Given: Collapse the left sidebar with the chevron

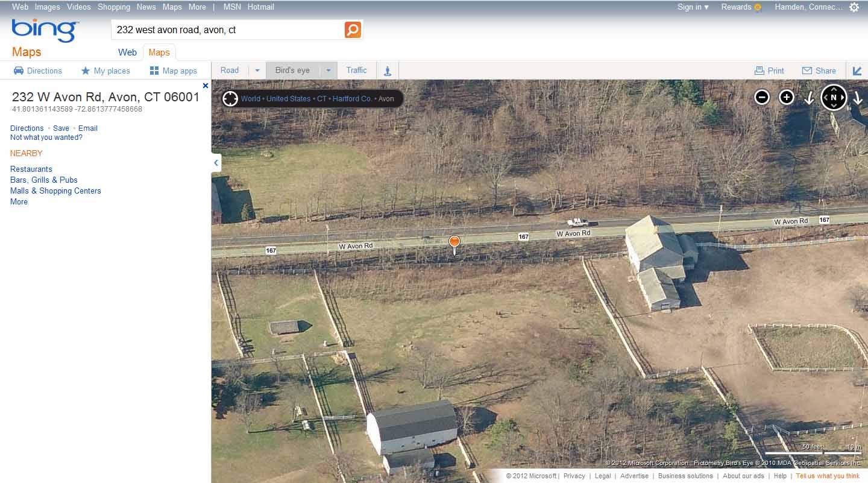Looking at the screenshot, I should [216, 163].
